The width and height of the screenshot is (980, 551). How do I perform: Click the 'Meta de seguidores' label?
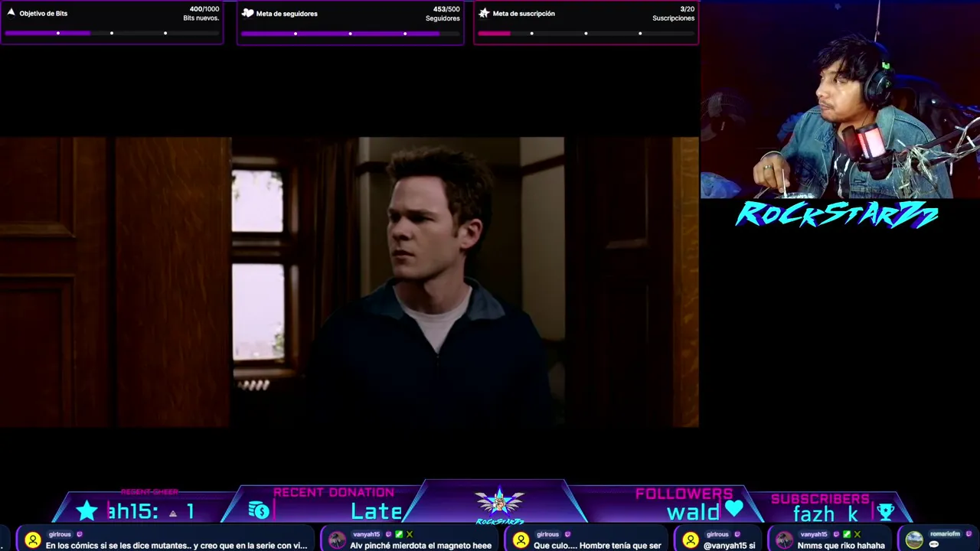pyautogui.click(x=287, y=13)
